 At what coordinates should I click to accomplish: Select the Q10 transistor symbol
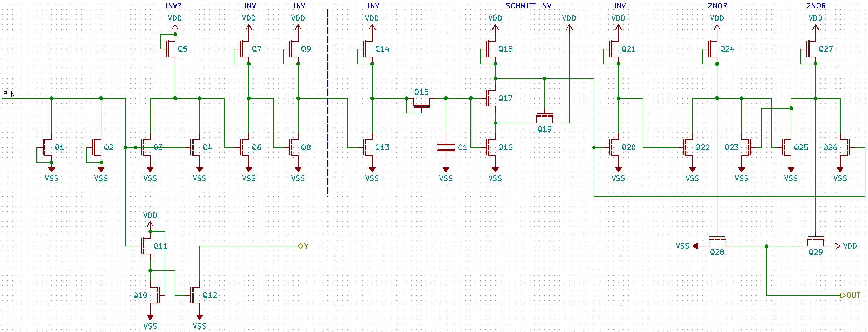point(155,295)
